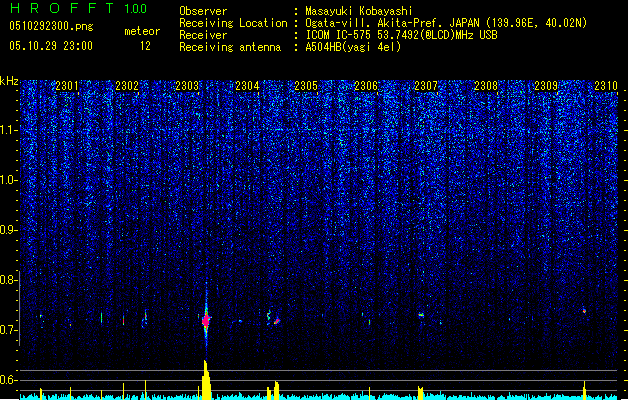Viewport: 629px width, 400px height.
Task: Click the small red echo below the 2309 label
Action: tap(584, 311)
